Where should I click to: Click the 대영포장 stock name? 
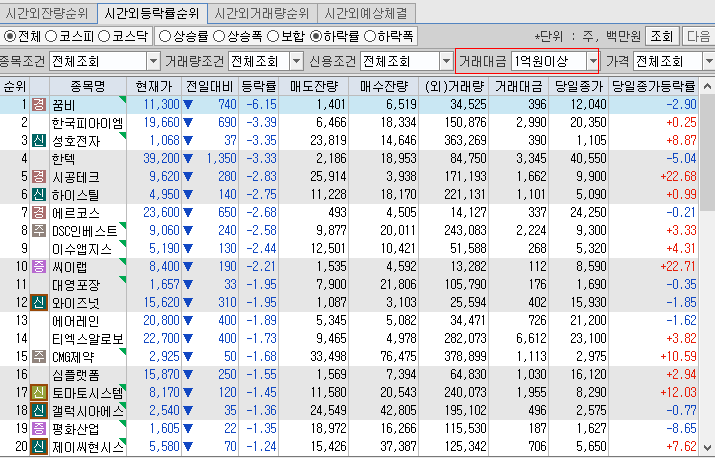(x=76, y=285)
